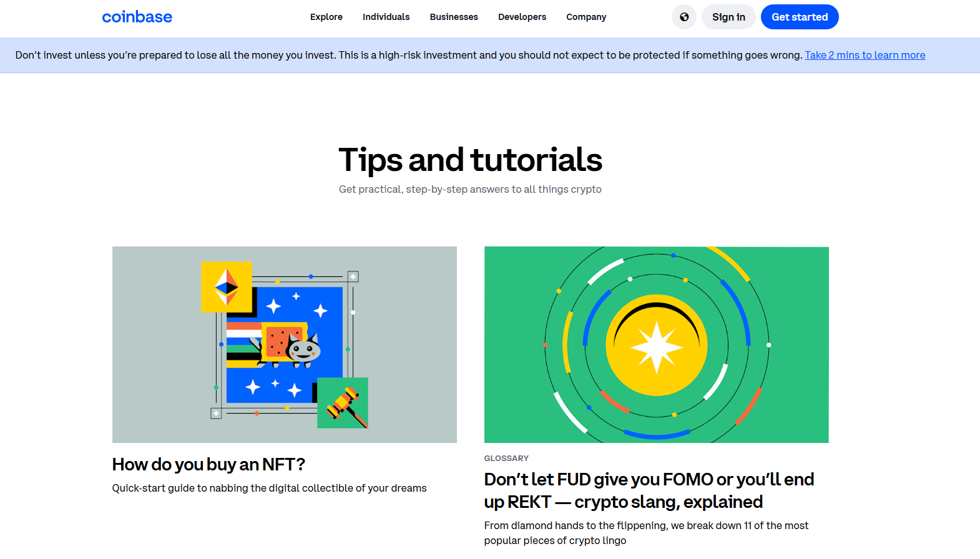Viewport: 980px width, 559px height.
Task: Click the 'Quick-start guide to nabbing' description
Action: tap(270, 488)
